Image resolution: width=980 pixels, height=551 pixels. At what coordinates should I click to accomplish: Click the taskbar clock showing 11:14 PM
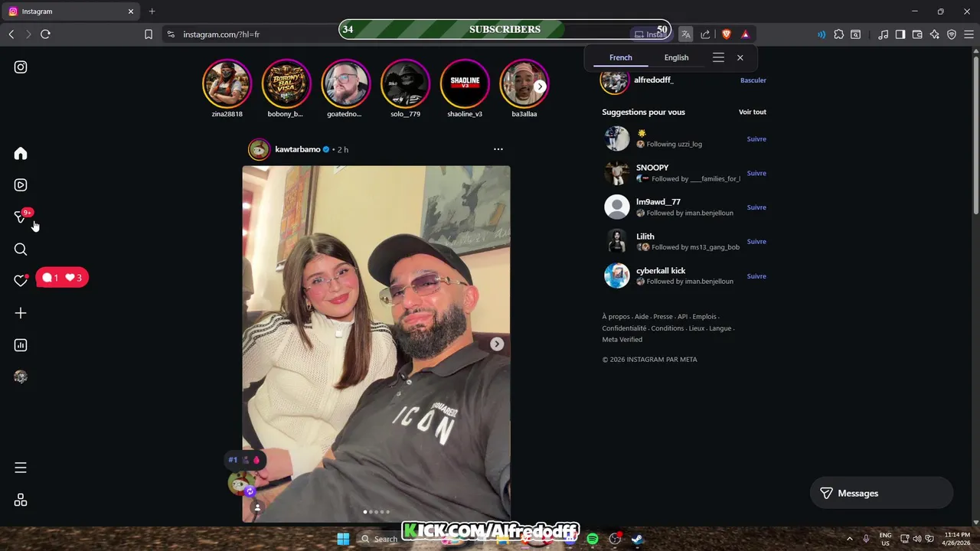[957, 539]
